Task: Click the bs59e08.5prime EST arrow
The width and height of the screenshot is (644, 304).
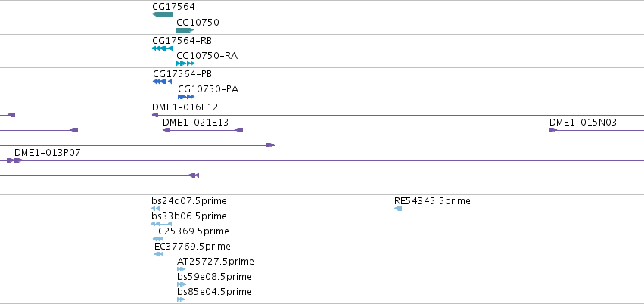Action: pyautogui.click(x=182, y=284)
